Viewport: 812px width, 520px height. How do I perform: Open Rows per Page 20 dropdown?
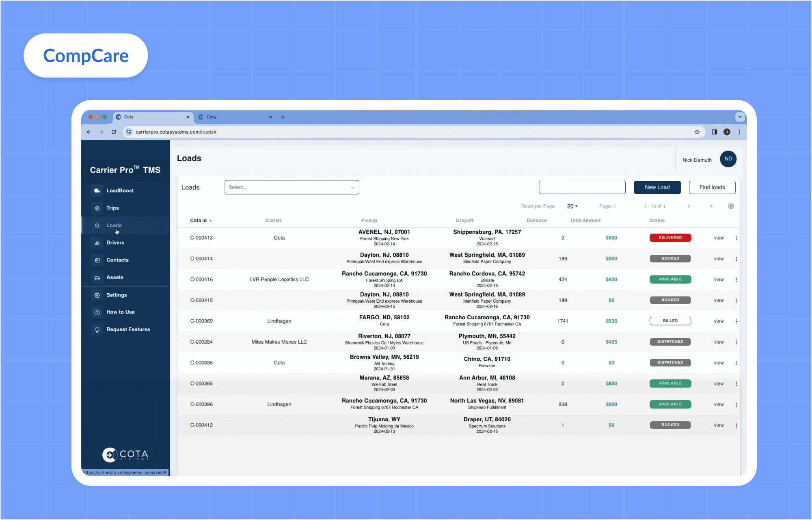pyautogui.click(x=572, y=206)
